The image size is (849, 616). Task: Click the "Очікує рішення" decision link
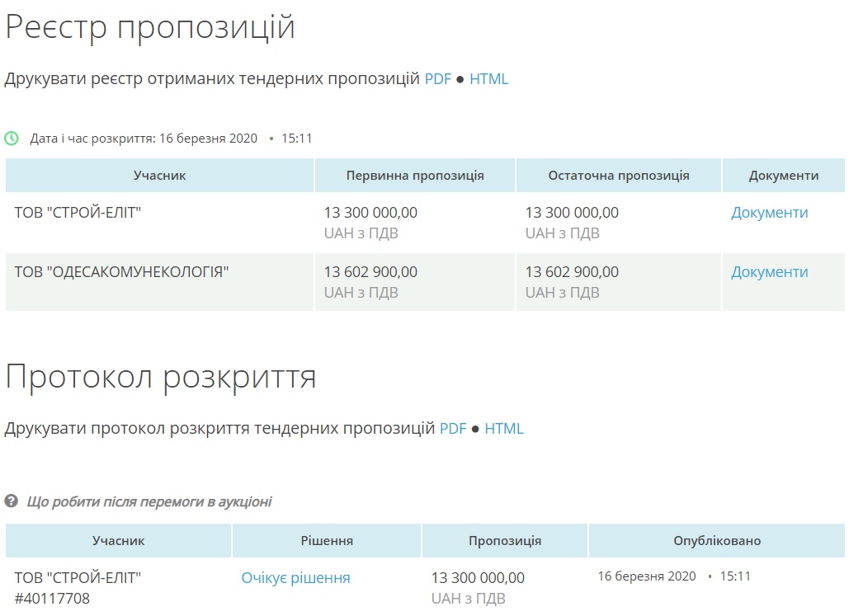pyautogui.click(x=295, y=578)
